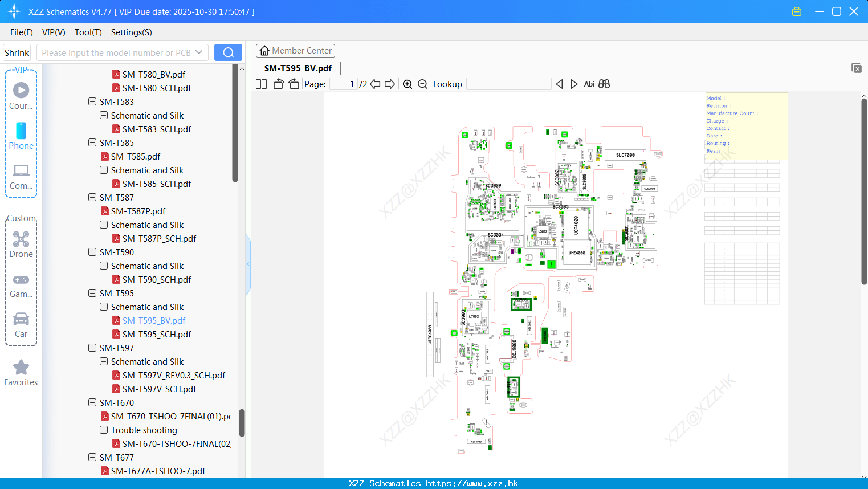868x489 pixels.
Task: Click the PDF viewer vertical scrollbar
Action: tap(864, 191)
